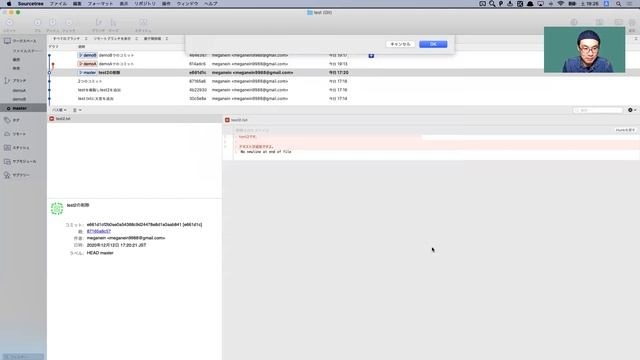Open the View menu
Screen dimensions: 640x360
[124, 4]
